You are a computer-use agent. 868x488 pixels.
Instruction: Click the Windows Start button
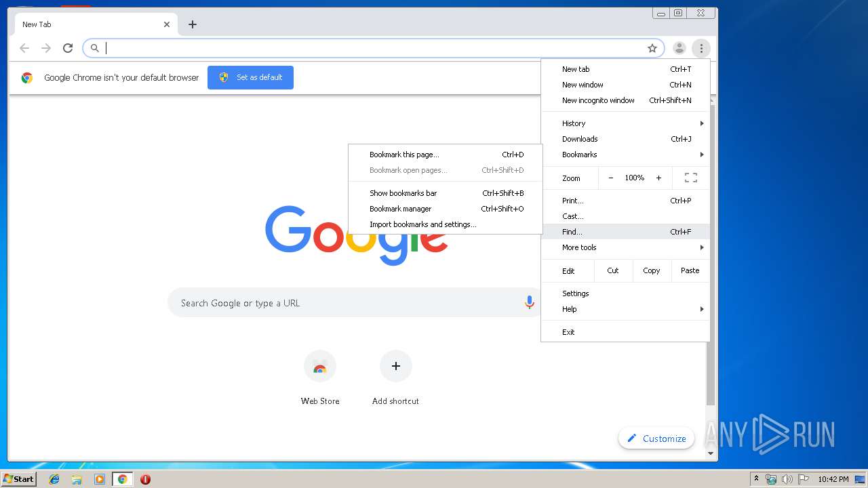19,479
